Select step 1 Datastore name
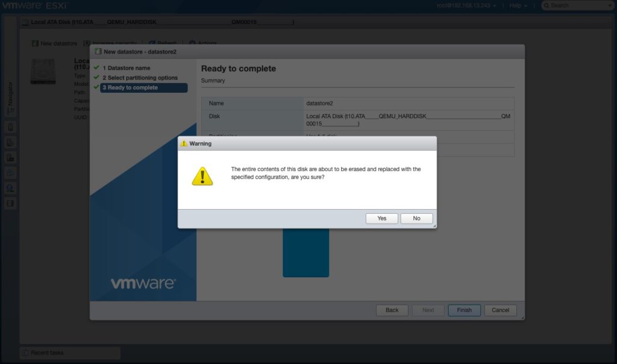Viewport: 617px width, 364px height. click(127, 68)
